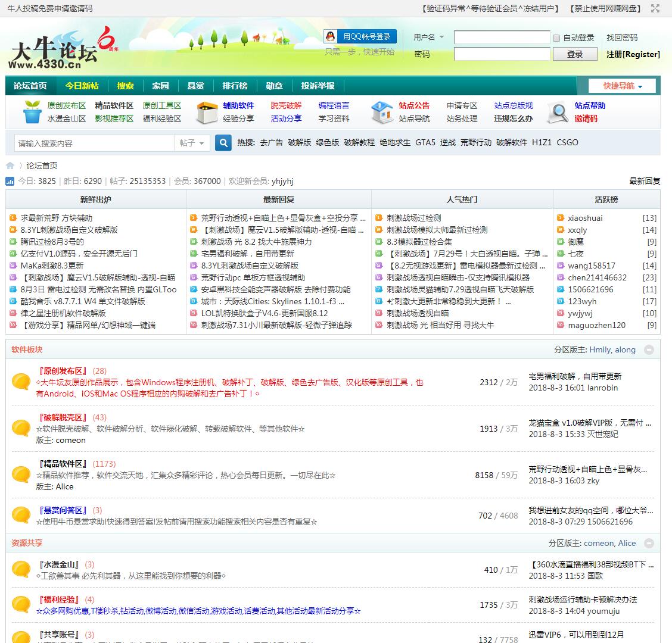Open the 排行榜 navigation tab
The height and width of the screenshot is (643, 672).
coord(235,86)
